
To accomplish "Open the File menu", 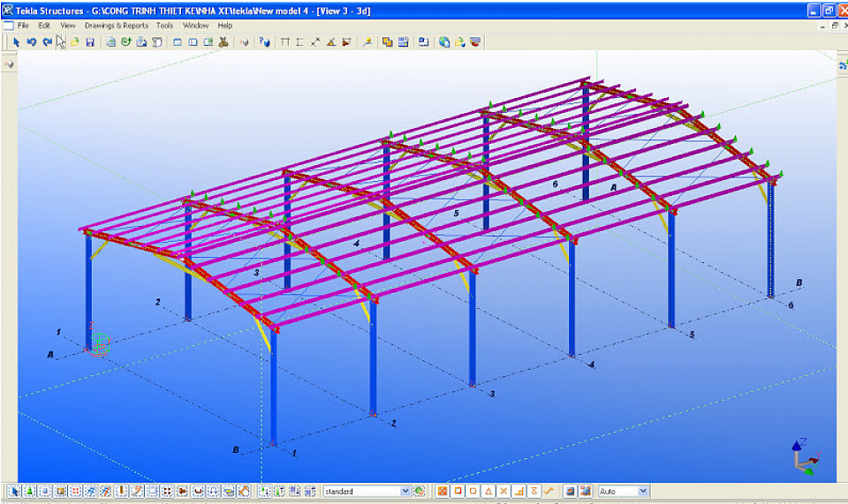I will point(23,26).
